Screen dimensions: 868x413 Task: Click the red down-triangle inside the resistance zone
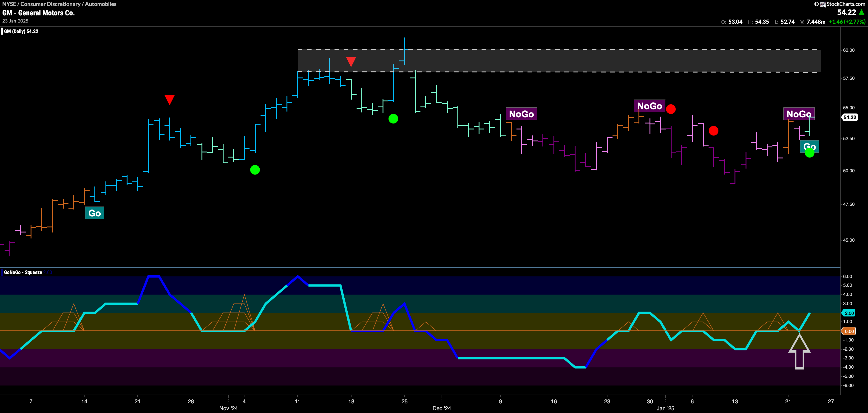[351, 62]
